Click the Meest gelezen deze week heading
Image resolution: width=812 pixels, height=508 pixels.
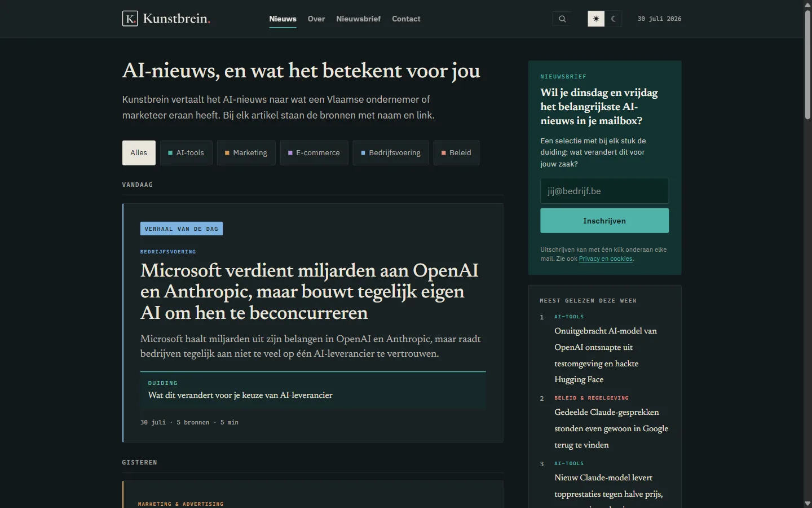click(x=588, y=301)
